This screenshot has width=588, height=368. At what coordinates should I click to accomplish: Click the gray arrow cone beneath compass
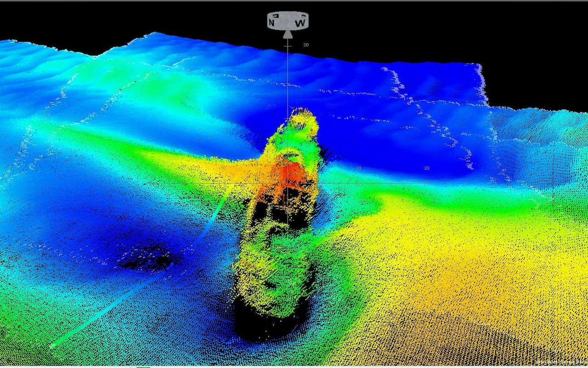(x=288, y=34)
